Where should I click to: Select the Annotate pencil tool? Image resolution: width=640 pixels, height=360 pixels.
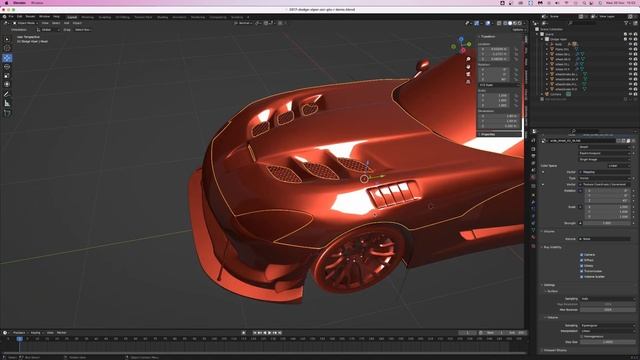(x=7, y=94)
